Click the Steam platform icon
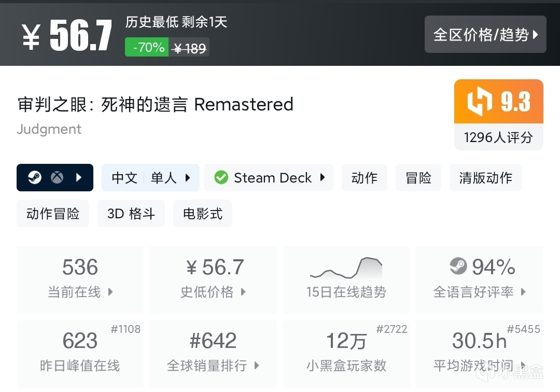Screen dimensions: 560x392 coord(35,178)
